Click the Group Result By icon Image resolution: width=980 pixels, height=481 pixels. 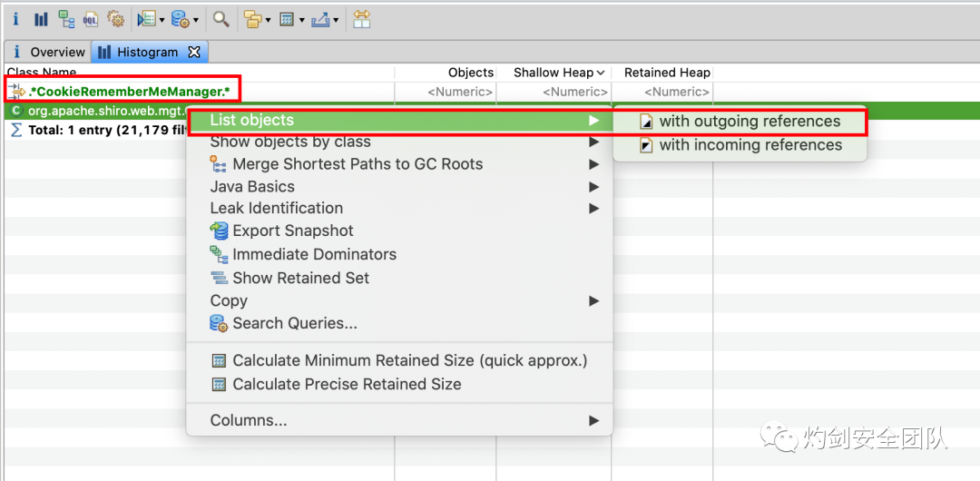253,19
